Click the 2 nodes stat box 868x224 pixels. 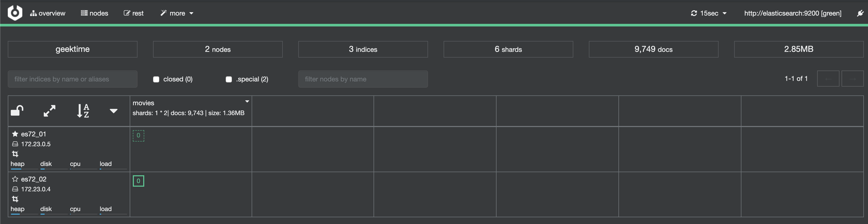click(218, 49)
